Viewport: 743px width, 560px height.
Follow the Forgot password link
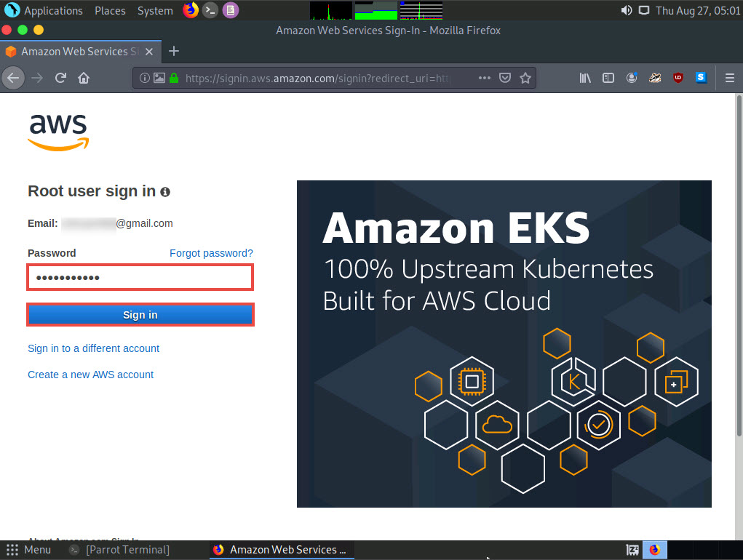click(211, 253)
